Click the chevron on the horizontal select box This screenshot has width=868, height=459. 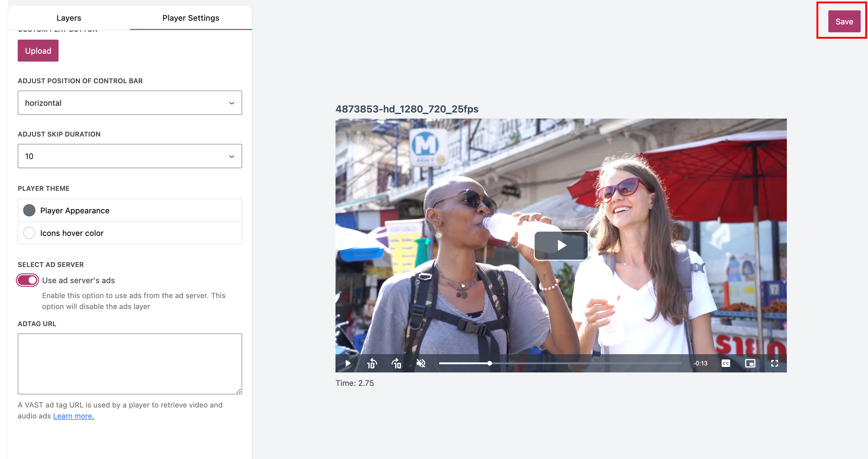pos(231,103)
